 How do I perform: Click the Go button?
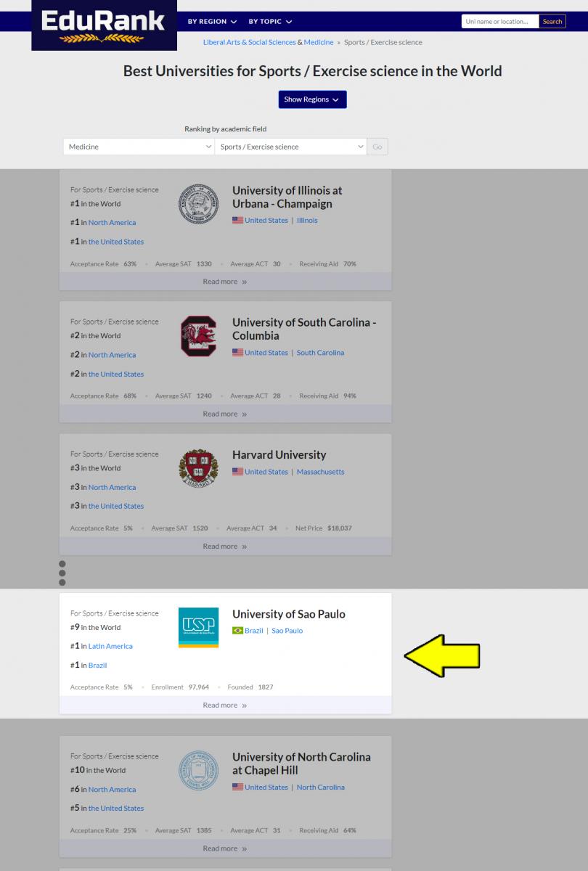point(377,147)
